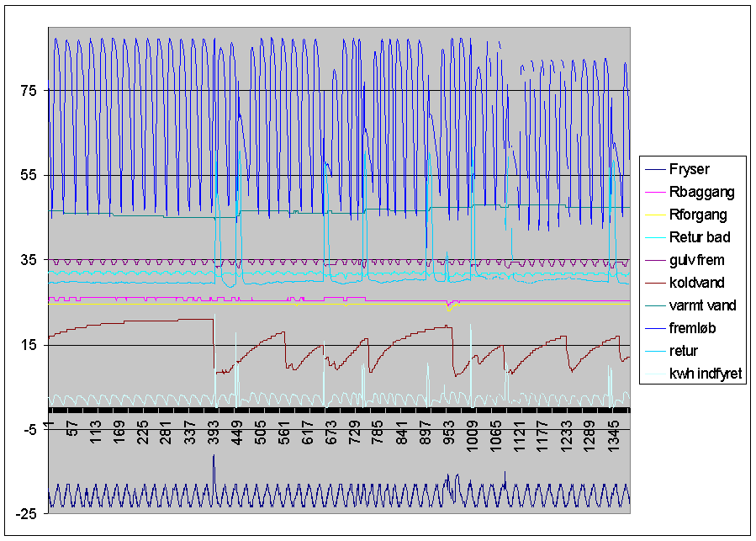Click the cyan Retur bad legend line key
Screen dimensions: 756x541
pos(654,237)
